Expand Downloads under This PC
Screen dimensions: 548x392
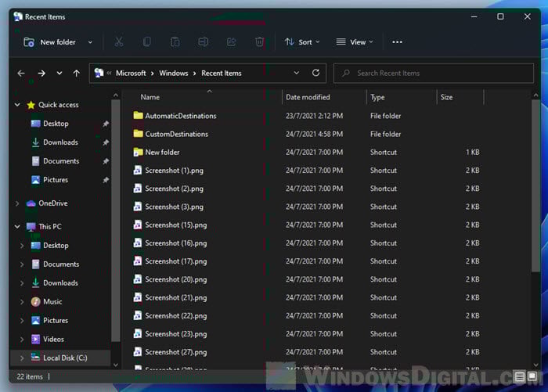[x=22, y=283]
